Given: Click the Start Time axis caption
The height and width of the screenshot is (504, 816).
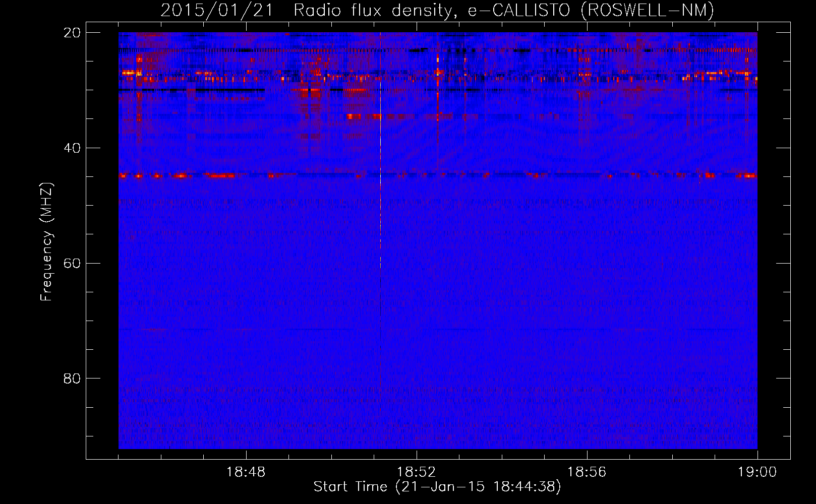Looking at the screenshot, I should click(437, 487).
